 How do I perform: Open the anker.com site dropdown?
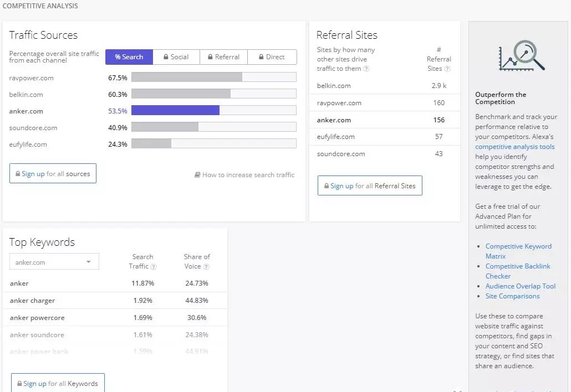(54, 262)
